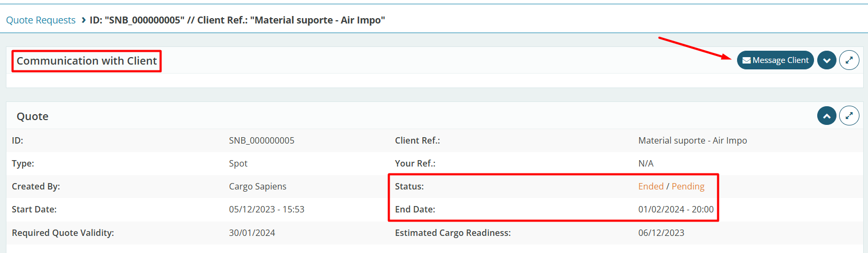This screenshot has height=253, width=868.
Task: Collapse the Quote panel
Action: pos(826,116)
